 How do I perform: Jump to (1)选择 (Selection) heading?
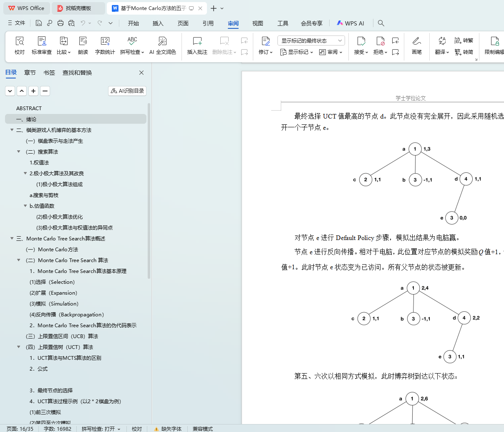(x=52, y=282)
